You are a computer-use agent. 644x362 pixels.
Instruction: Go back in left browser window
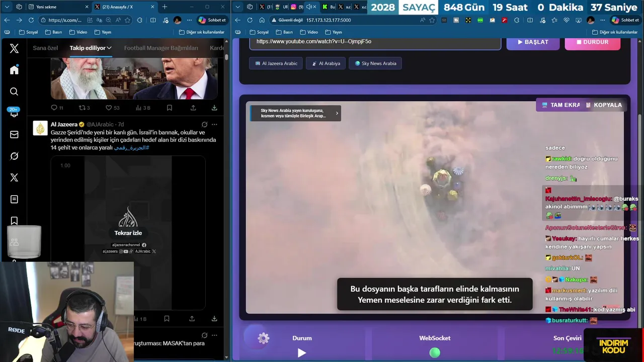(x=7, y=20)
